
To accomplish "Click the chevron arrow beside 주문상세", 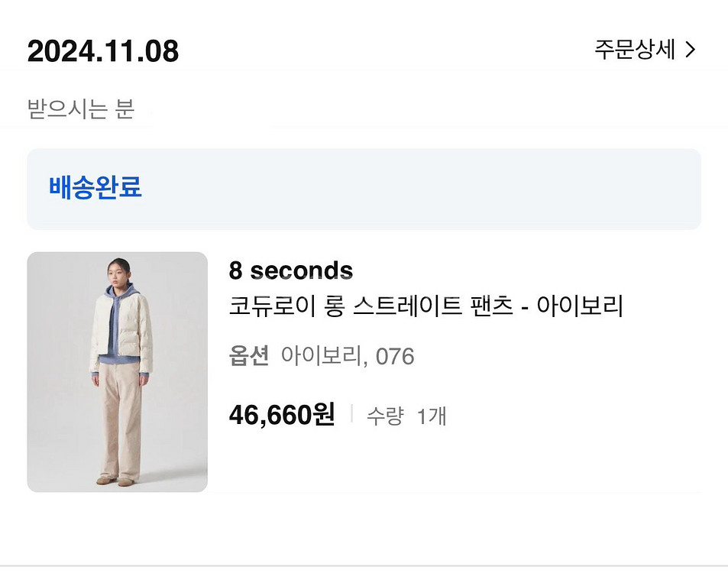I will coord(690,50).
